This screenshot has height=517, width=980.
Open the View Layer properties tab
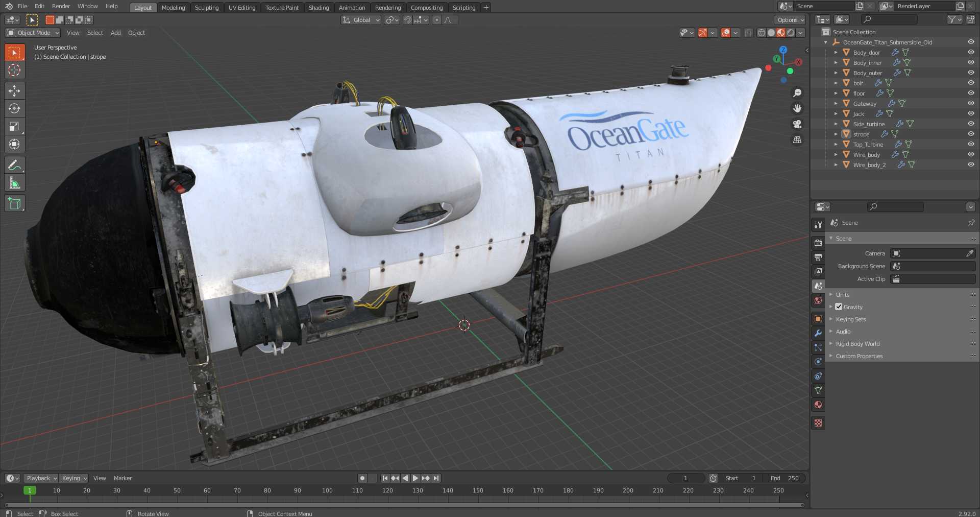(818, 272)
